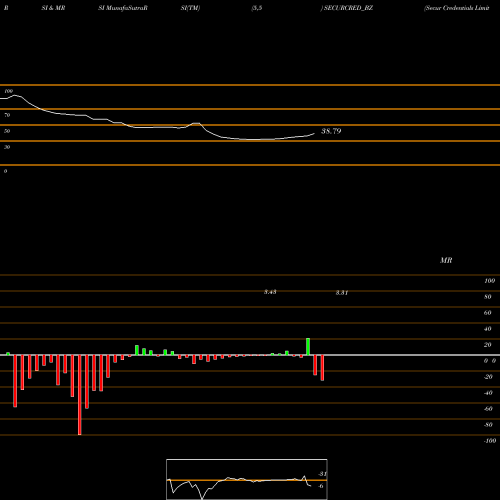Click the -60 label on right MR axis
This screenshot has width=500, height=500.
[x=488, y=409]
